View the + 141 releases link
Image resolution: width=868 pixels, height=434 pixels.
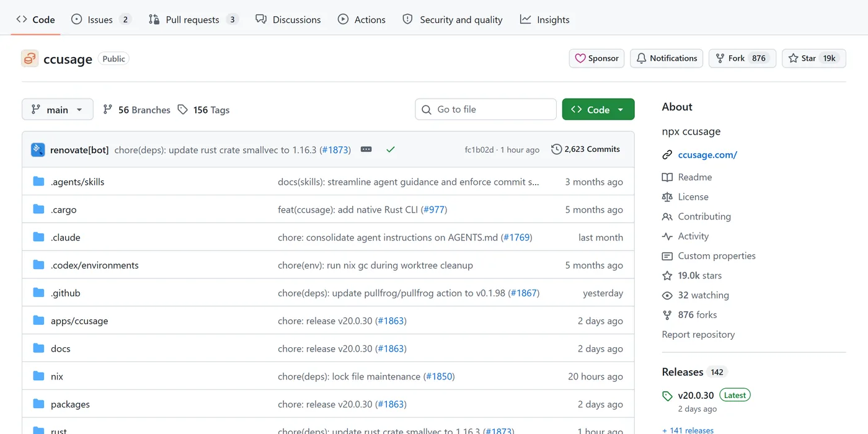[688, 430]
